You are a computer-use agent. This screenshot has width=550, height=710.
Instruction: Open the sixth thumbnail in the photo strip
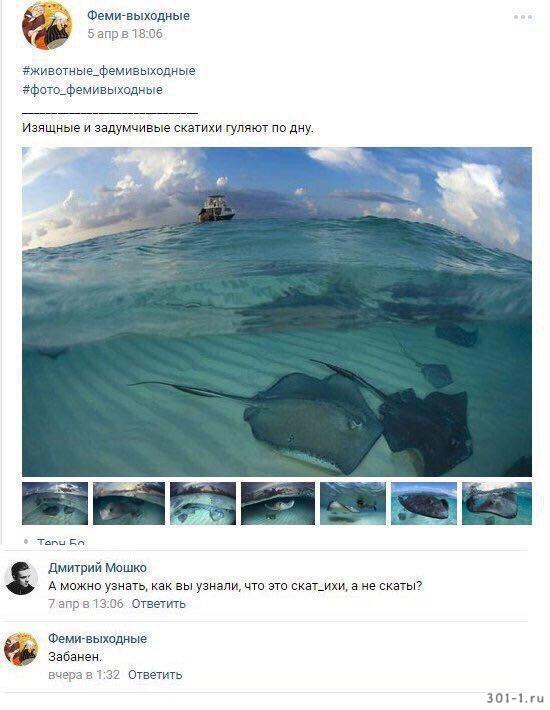[424, 504]
